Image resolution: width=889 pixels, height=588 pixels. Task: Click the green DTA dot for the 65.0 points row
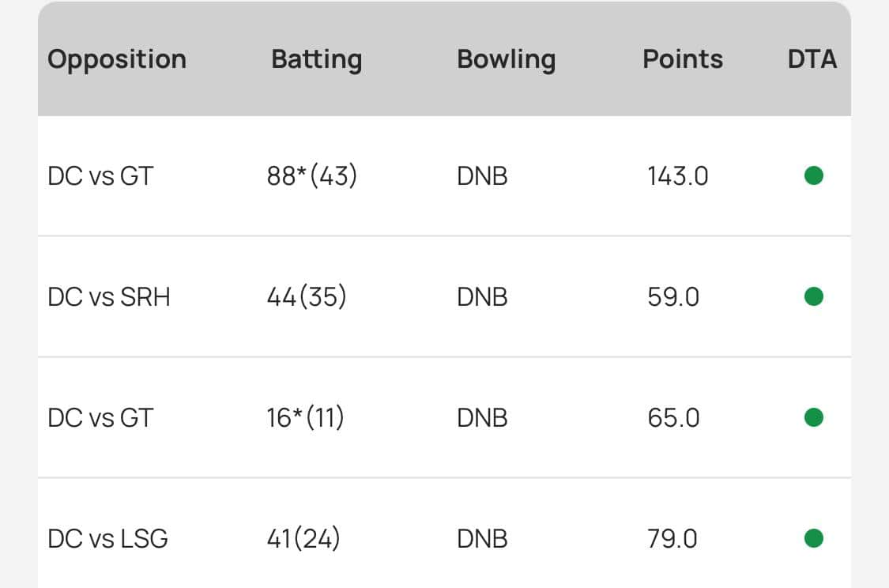813,417
